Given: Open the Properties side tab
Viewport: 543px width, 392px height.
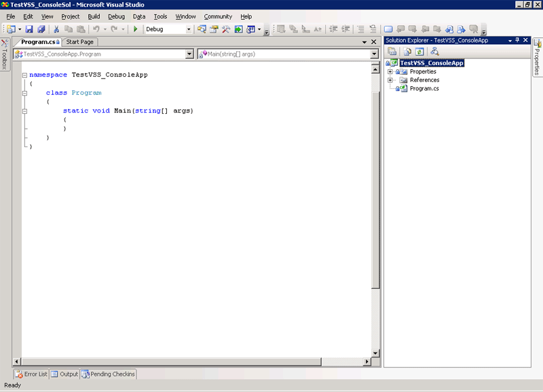Looking at the screenshot, I should click(x=538, y=57).
